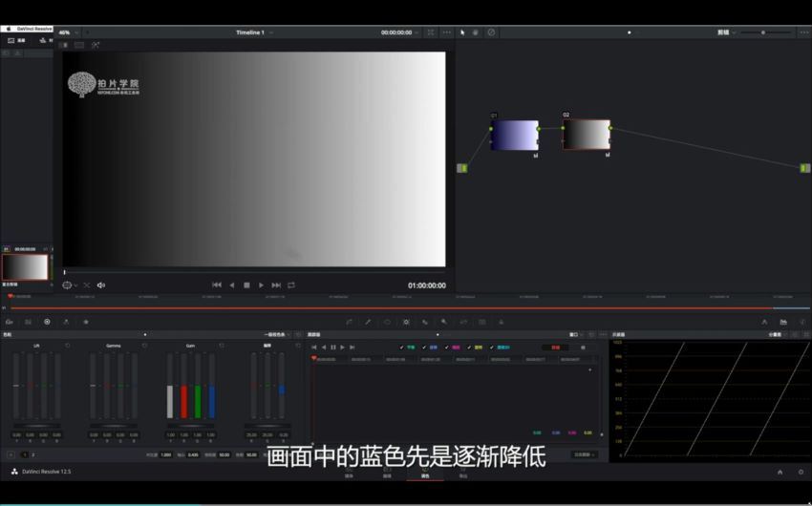Open the RGB Mixer palette

click(x=66, y=322)
